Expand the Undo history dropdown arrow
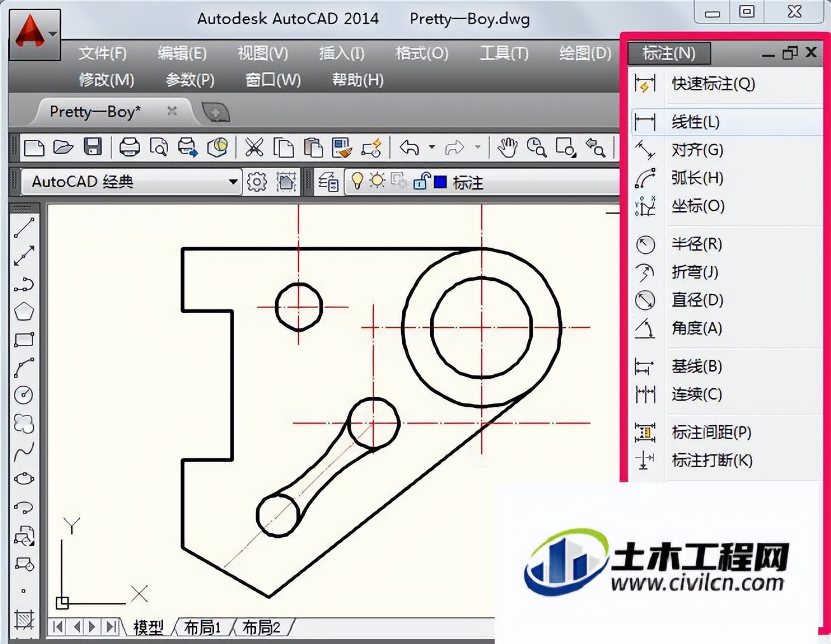The image size is (831, 644). 431,148
